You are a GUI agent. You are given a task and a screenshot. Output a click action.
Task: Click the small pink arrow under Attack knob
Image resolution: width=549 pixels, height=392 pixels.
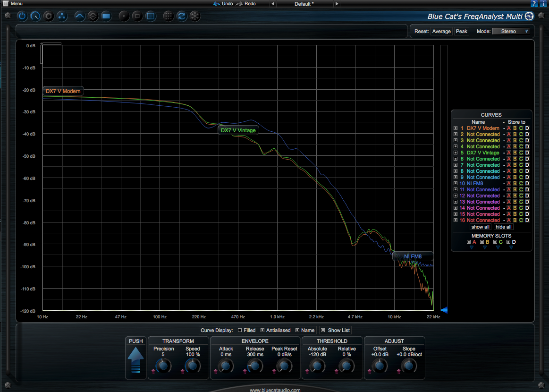[215, 371]
